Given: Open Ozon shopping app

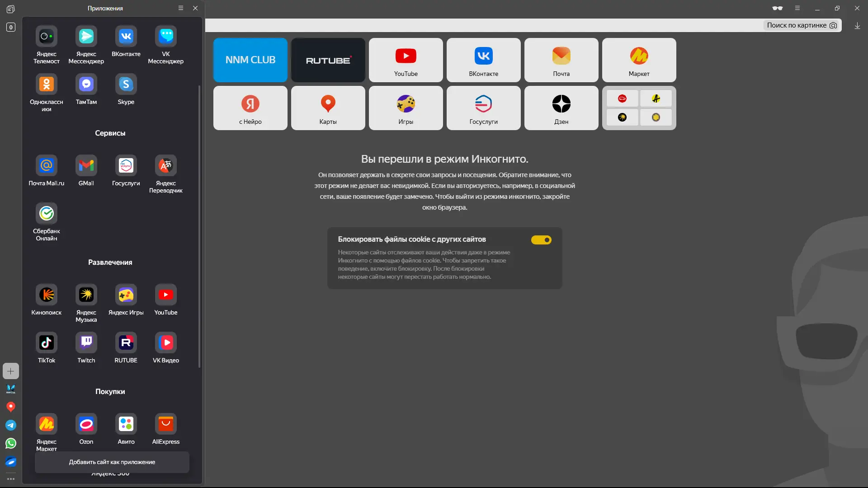Looking at the screenshot, I should pyautogui.click(x=86, y=424).
